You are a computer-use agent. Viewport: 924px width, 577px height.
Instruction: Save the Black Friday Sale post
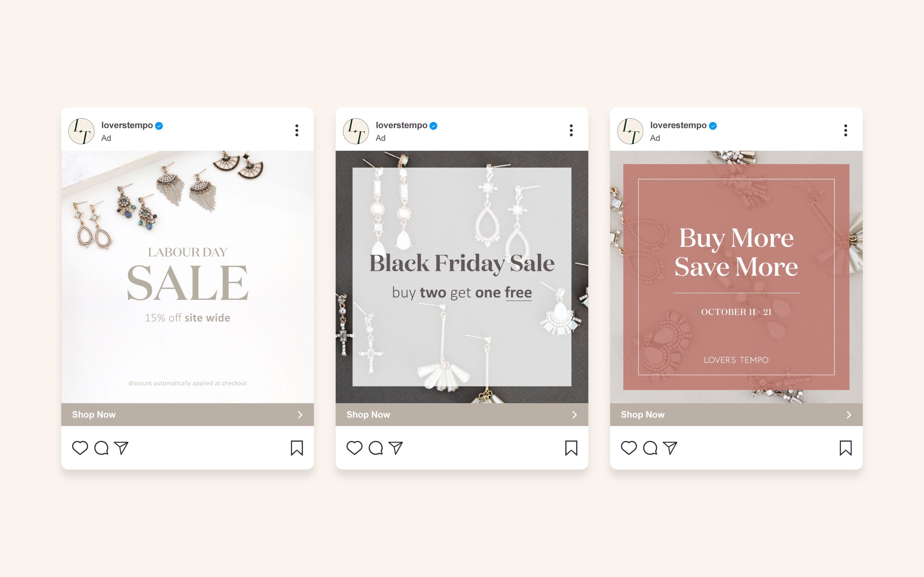tap(571, 448)
